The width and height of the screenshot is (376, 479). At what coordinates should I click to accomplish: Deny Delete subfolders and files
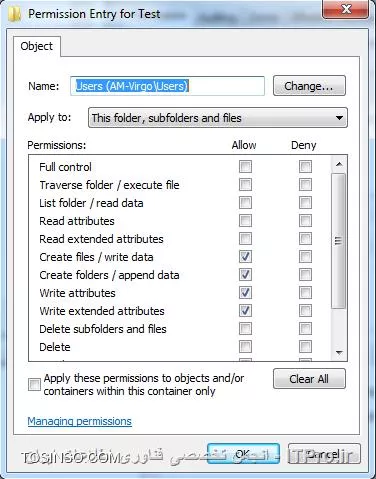pyautogui.click(x=305, y=329)
